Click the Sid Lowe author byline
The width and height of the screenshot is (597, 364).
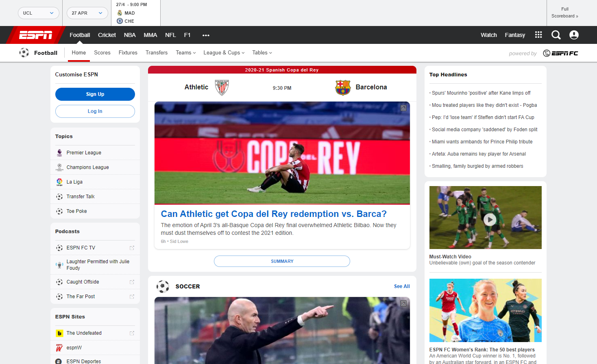tap(179, 241)
